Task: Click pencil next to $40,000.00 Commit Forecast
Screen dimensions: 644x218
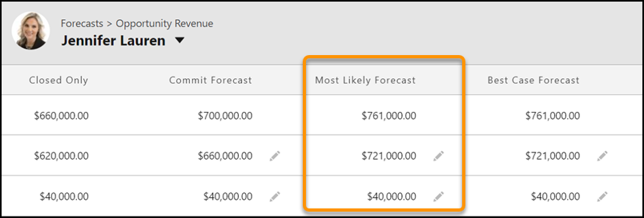Action: click(275, 196)
